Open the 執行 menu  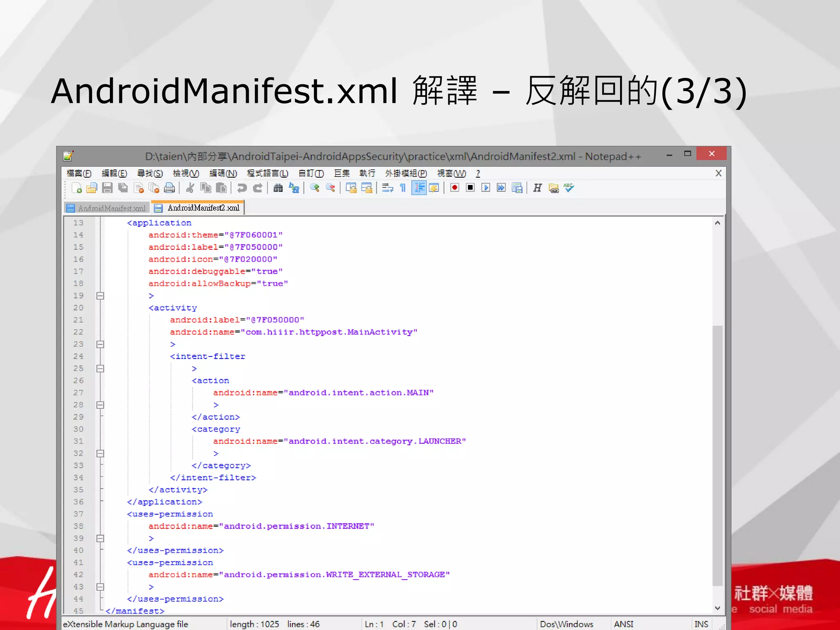367,173
